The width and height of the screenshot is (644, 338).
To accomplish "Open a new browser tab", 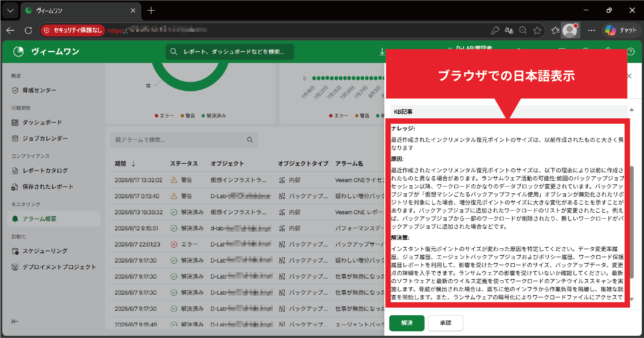I will point(152,10).
